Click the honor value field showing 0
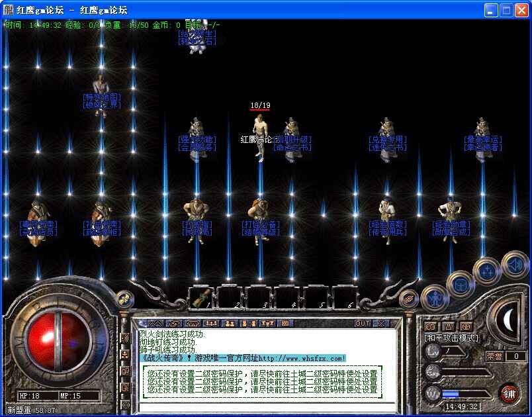The height and width of the screenshot is (417, 532). click(516, 356)
